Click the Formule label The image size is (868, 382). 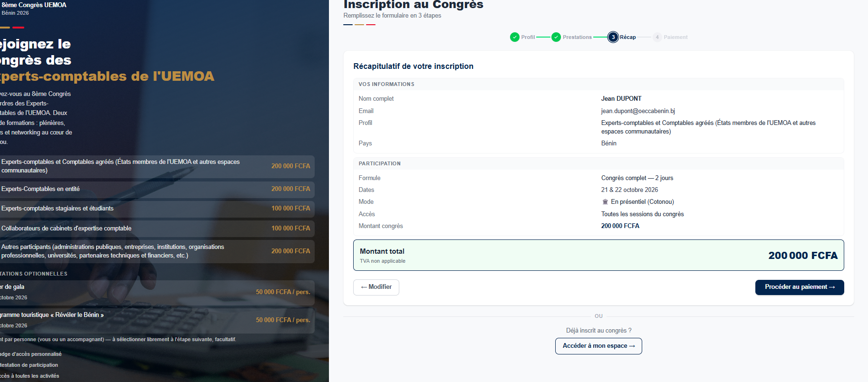click(x=370, y=178)
